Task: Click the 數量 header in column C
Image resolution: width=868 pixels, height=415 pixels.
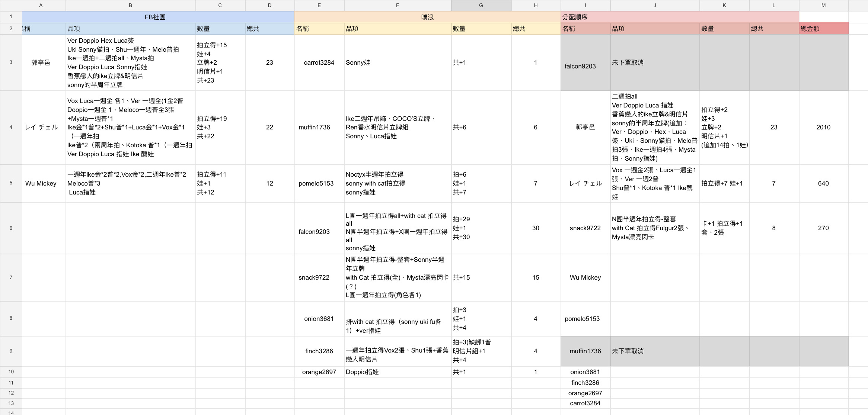Action: point(220,29)
